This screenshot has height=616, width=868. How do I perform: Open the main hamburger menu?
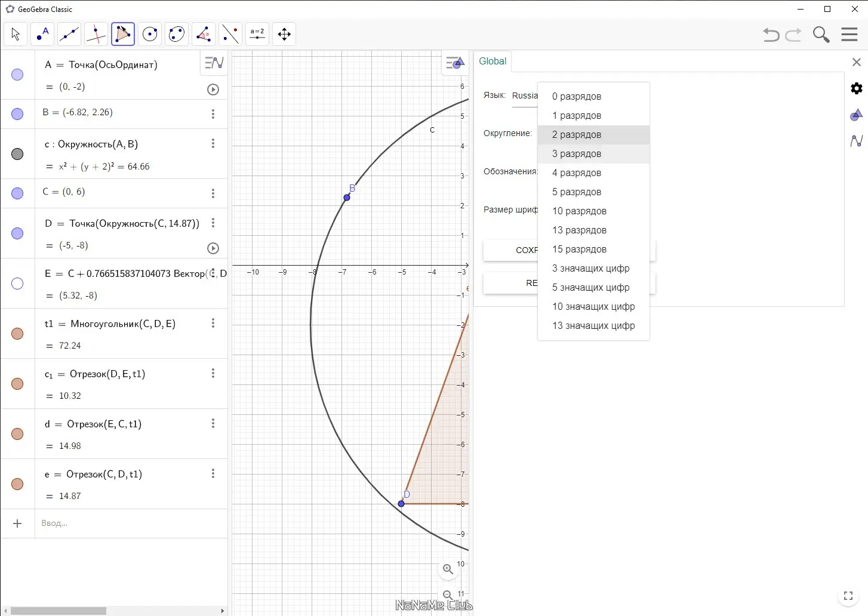[x=849, y=35]
